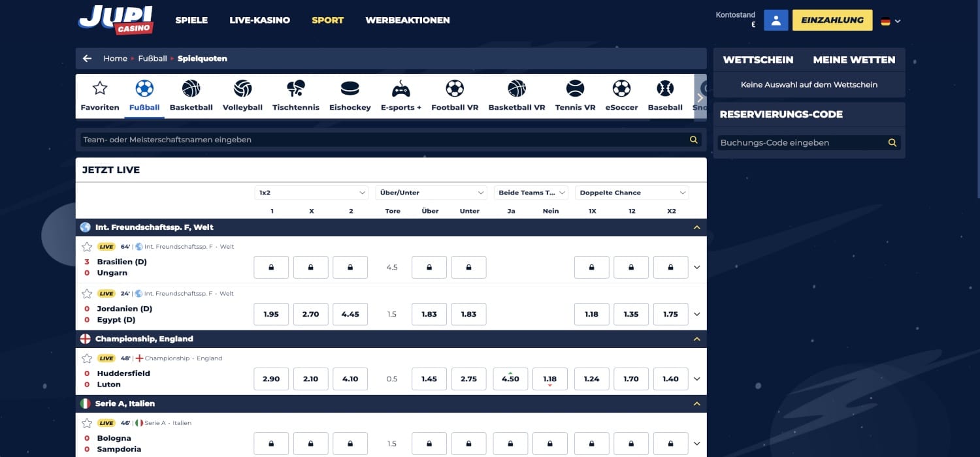The image size is (980, 457).
Task: Favorite the Huddersfield vs Luton match
Action: (x=87, y=358)
